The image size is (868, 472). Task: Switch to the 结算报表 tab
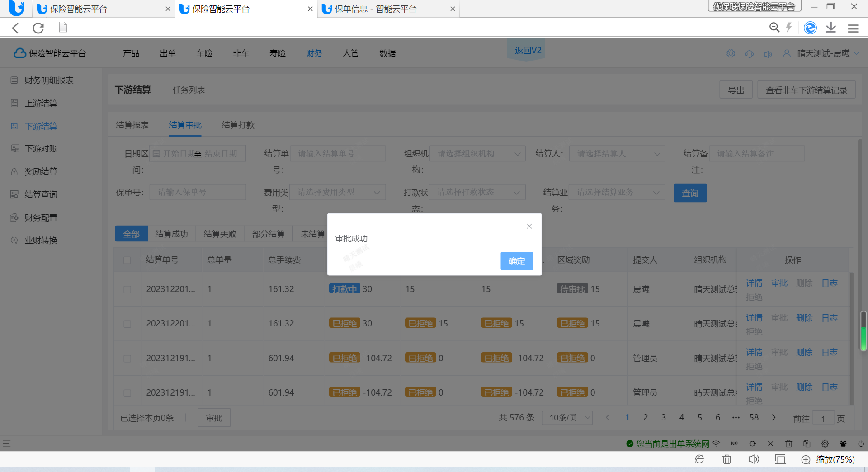point(132,125)
